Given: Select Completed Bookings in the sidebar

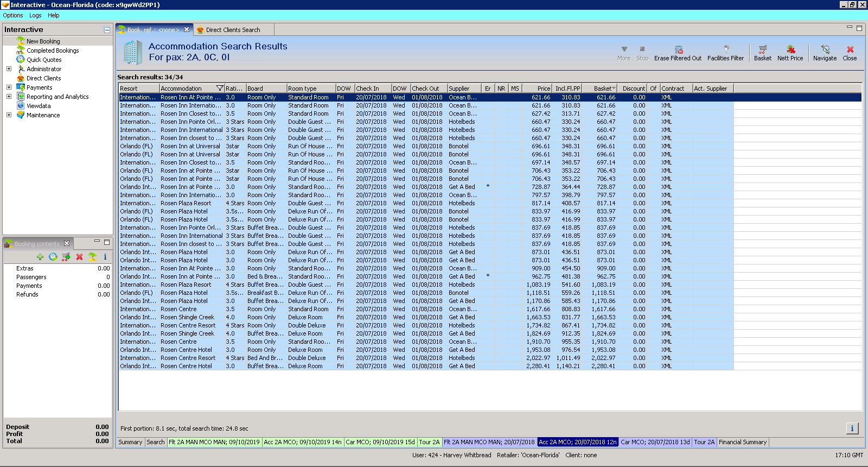Looking at the screenshot, I should pyautogui.click(x=53, y=51).
